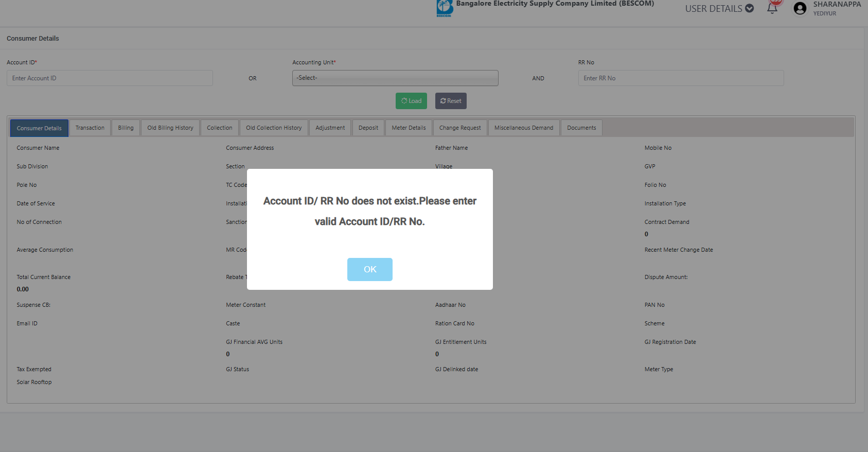Switch to the Transaction tab
This screenshot has width=868, height=452.
coord(90,128)
